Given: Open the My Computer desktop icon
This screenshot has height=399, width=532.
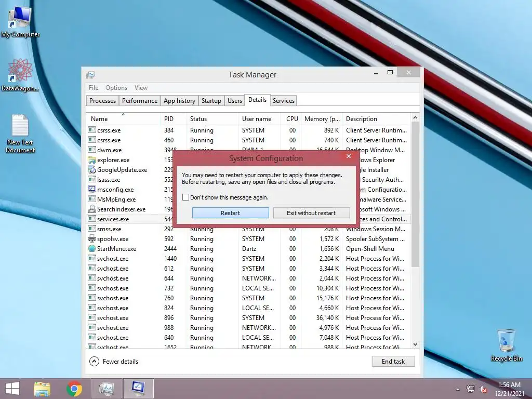Looking at the screenshot, I should coord(20,22).
